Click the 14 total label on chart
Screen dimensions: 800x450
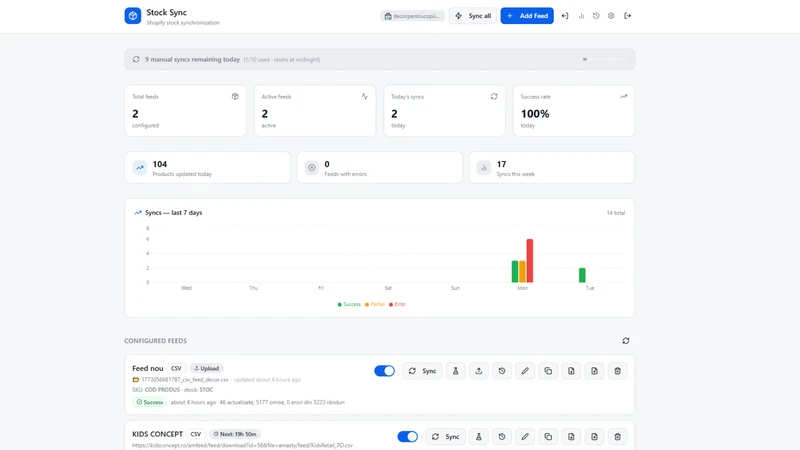click(616, 213)
